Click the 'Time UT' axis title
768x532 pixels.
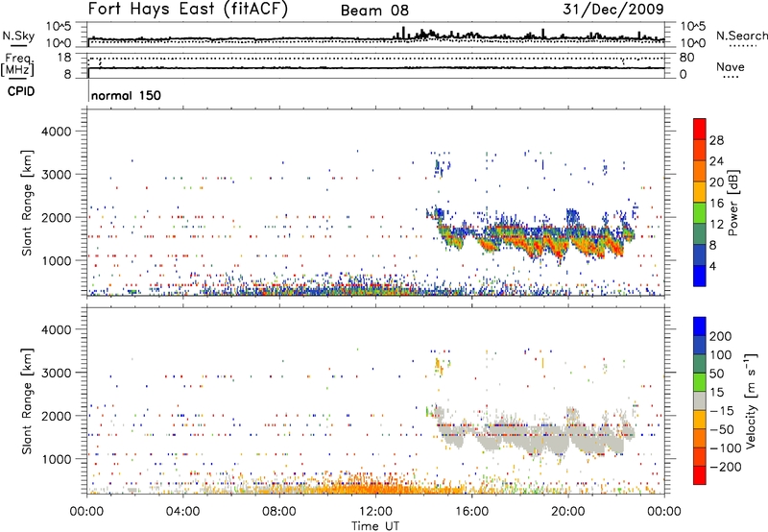coord(375,525)
